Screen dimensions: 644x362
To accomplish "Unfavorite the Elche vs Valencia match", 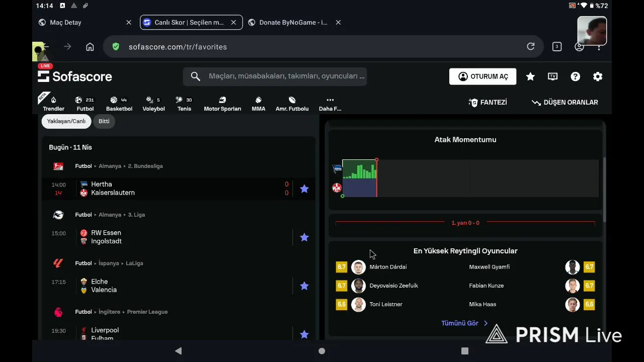I will coord(304,286).
